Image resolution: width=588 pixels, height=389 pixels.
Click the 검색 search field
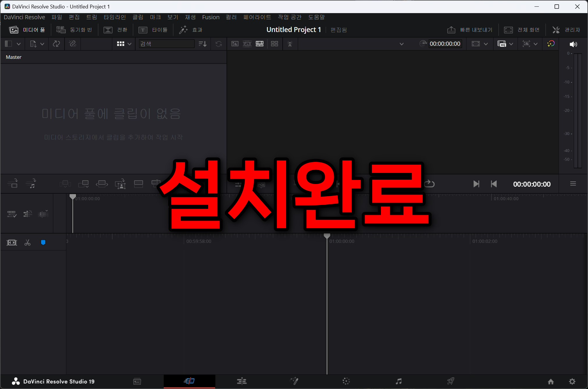click(166, 44)
